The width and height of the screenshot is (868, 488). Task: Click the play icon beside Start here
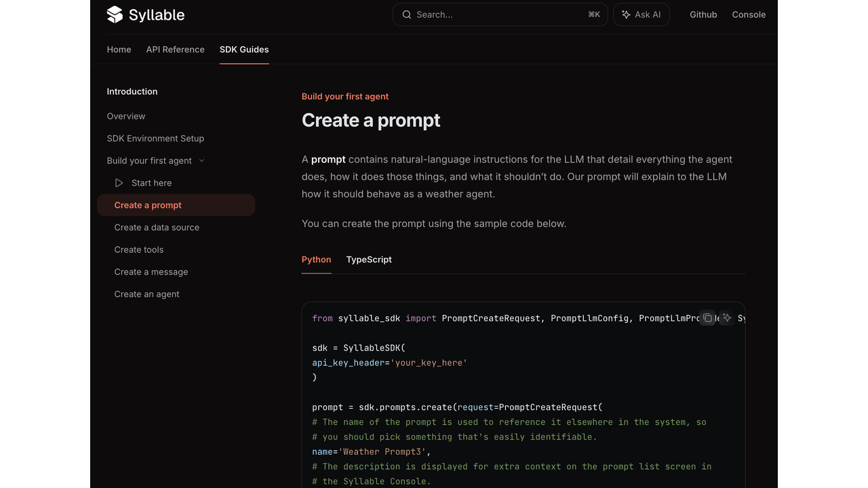[x=119, y=183]
